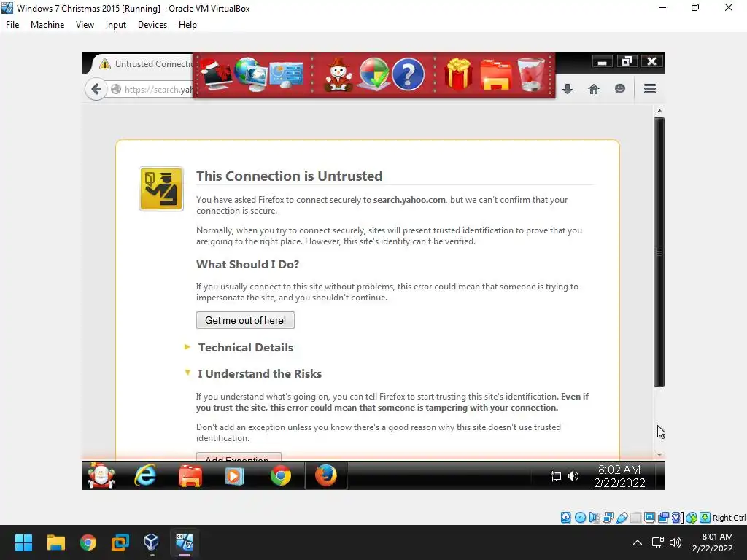This screenshot has width=747, height=560.
Task: Open orange VM app icon on host taskbar
Action: (120, 542)
